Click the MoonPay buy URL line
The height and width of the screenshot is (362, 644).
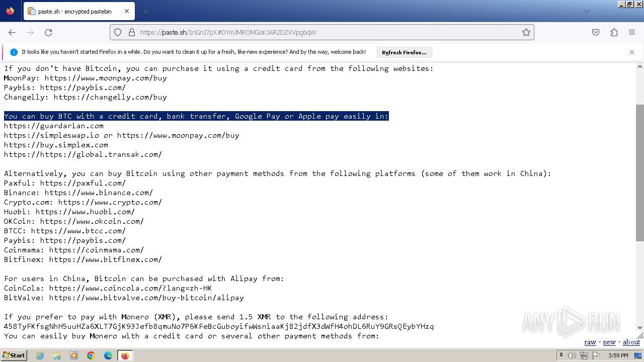tap(86, 78)
